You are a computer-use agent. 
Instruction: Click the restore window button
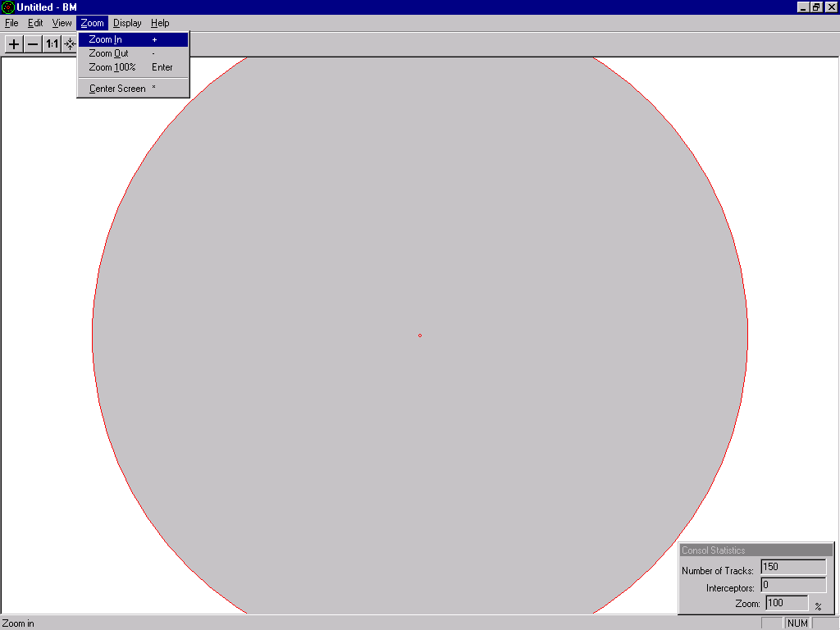point(816,7)
